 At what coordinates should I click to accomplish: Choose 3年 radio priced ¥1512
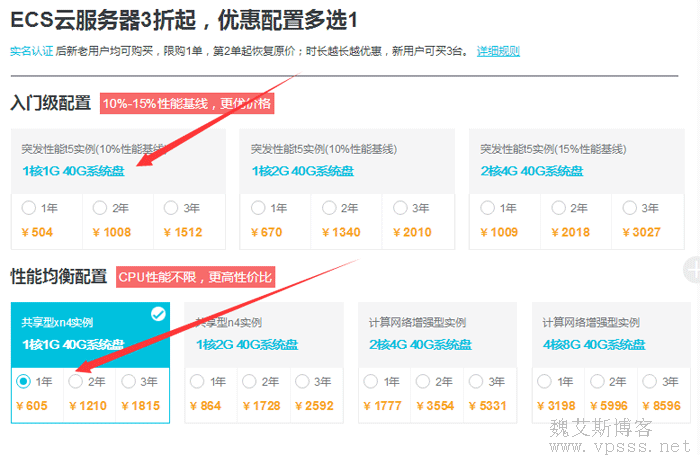(171, 208)
